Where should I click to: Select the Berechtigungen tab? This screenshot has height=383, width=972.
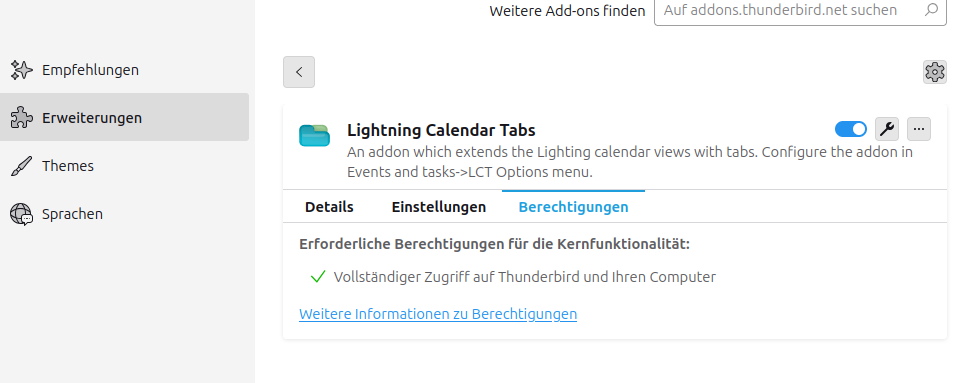[x=573, y=207]
